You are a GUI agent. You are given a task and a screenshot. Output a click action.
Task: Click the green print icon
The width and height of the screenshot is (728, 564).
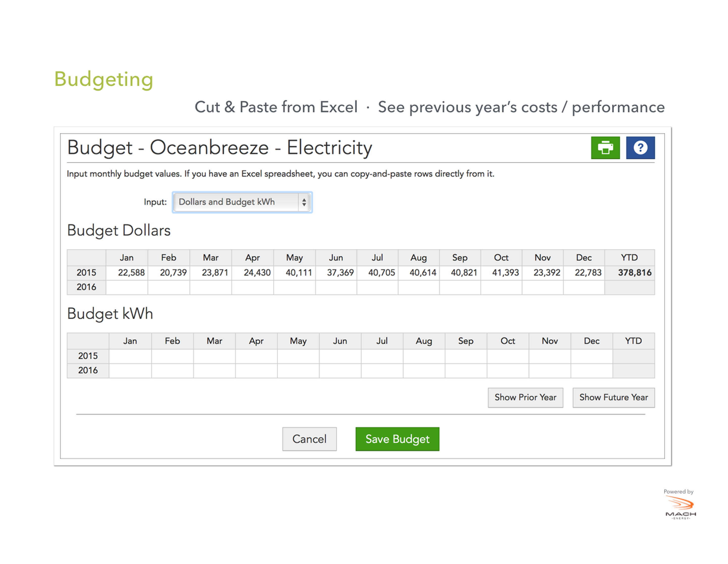[x=605, y=148]
